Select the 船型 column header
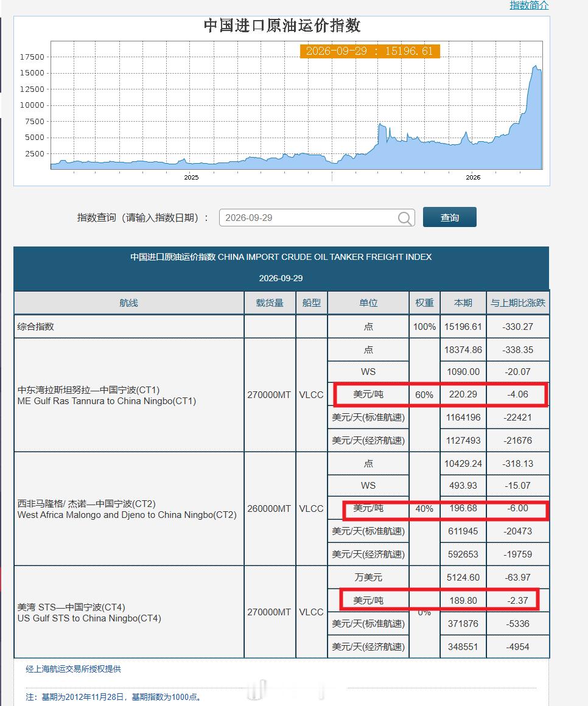 [312, 303]
